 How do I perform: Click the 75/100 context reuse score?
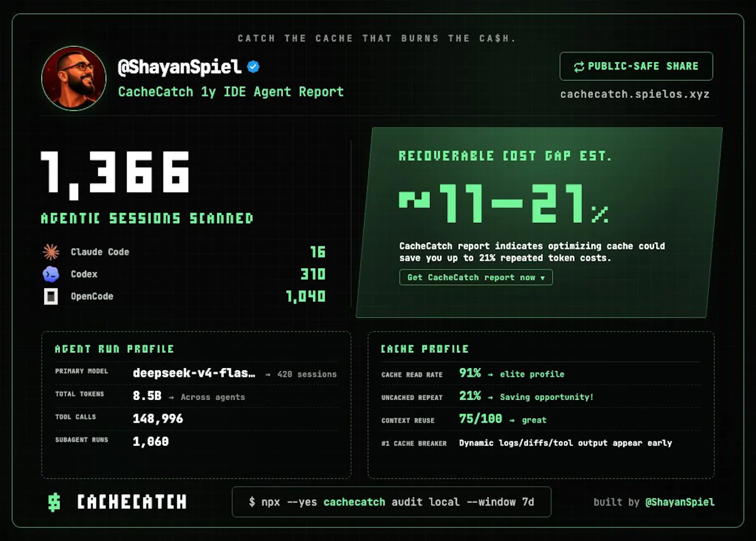coord(481,419)
